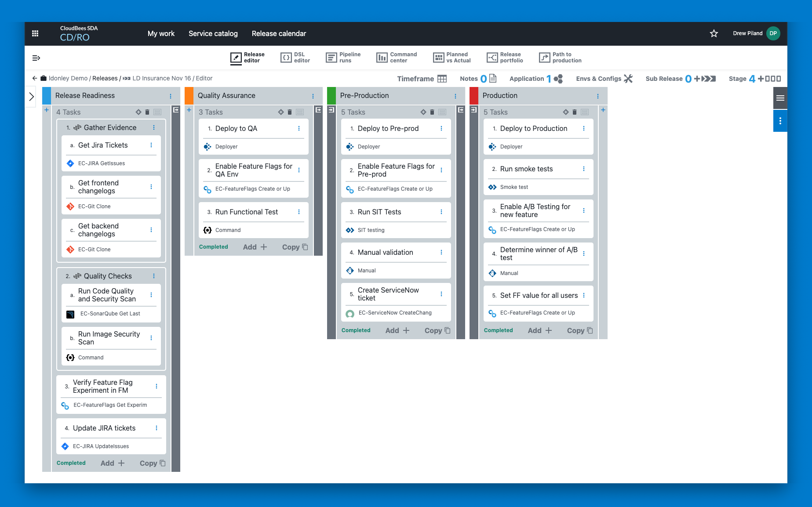Open Release calendar menu
Image resolution: width=812 pixels, height=507 pixels.
pos(279,33)
